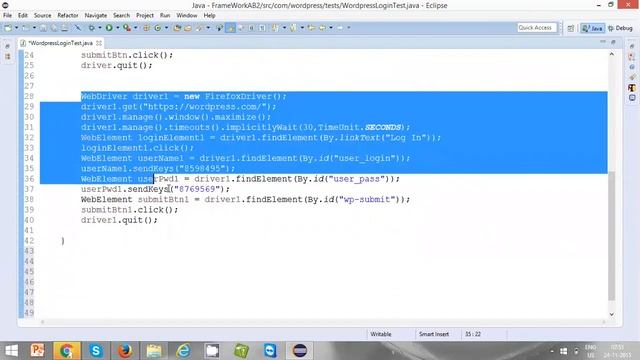
Task: Open the Run menu
Action: [165, 16]
